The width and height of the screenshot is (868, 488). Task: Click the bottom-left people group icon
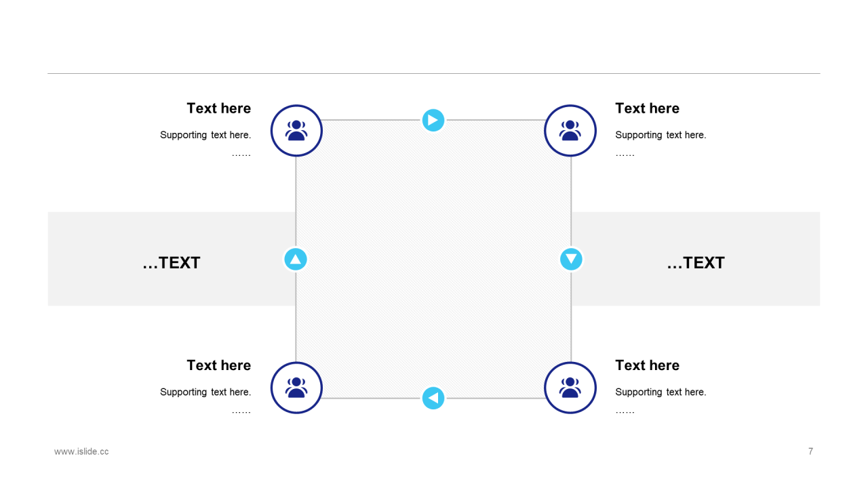[296, 388]
